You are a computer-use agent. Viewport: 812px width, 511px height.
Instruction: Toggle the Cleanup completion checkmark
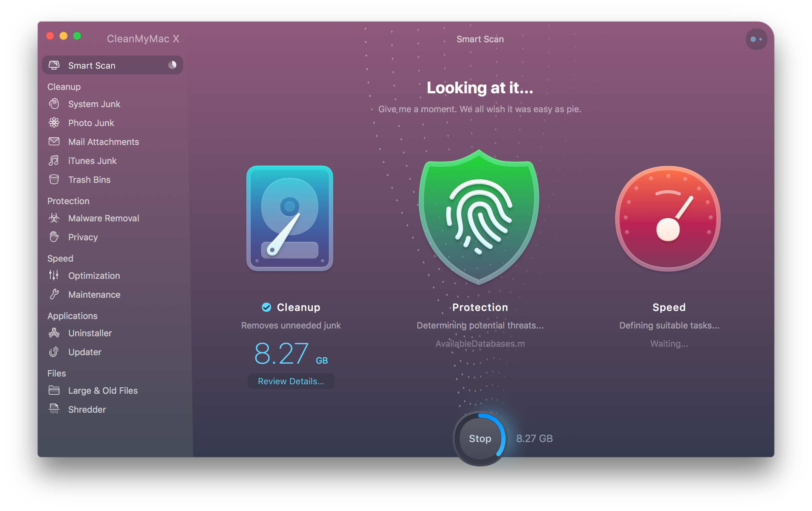coord(267,307)
